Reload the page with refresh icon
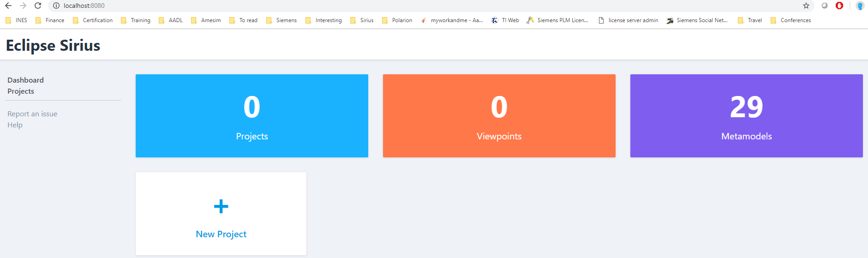This screenshot has height=258, width=868. point(38,6)
